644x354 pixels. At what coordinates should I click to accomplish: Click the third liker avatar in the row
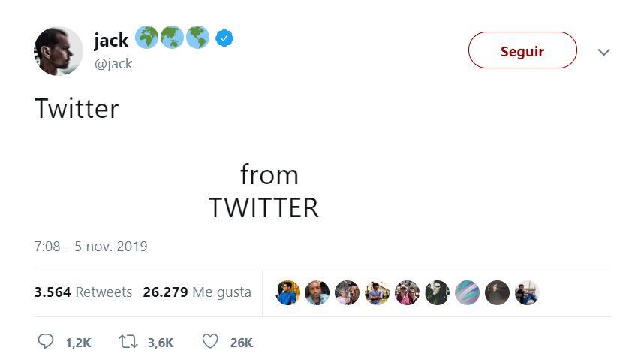(348, 292)
